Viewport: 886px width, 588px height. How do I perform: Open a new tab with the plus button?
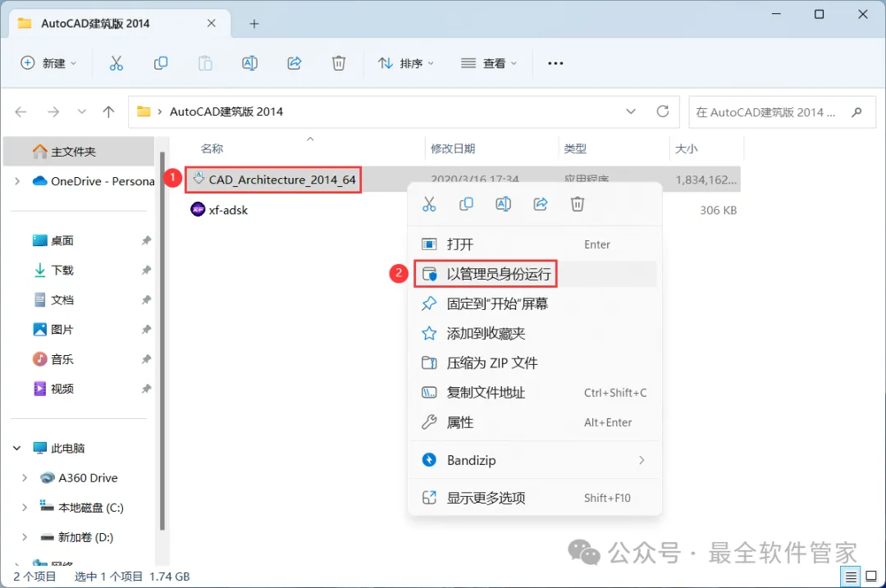click(x=254, y=24)
